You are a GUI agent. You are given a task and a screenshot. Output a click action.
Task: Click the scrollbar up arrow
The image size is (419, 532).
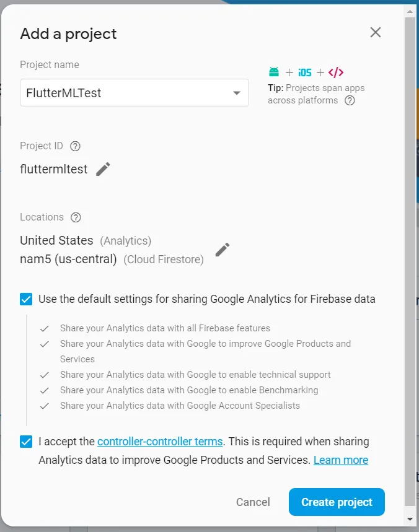410,12
